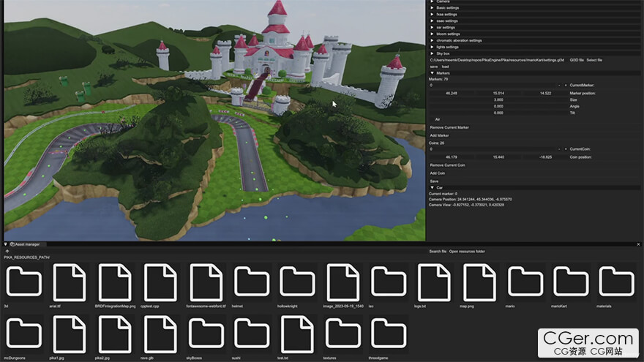Click the Open resources folder button
The image size is (644, 362).
467,251
